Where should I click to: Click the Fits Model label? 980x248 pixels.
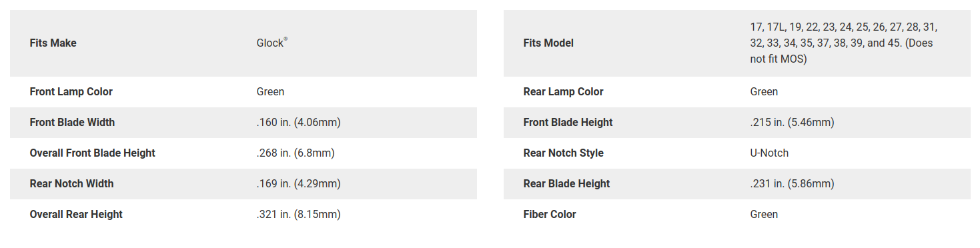click(x=548, y=43)
